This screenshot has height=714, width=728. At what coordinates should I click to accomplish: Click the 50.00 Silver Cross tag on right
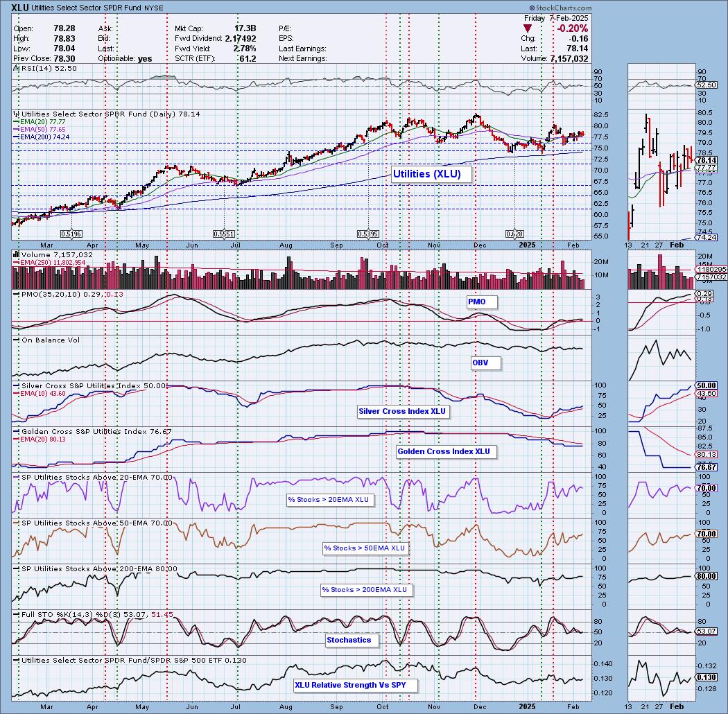pyautogui.click(x=707, y=386)
